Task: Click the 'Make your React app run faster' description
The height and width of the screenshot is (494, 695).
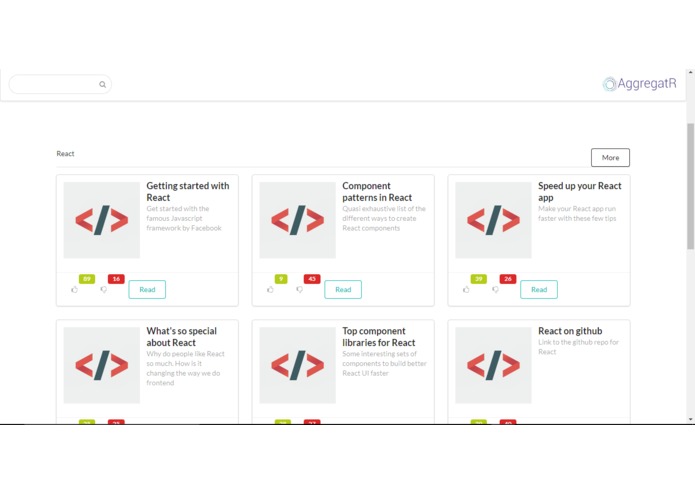Action: [x=577, y=214]
